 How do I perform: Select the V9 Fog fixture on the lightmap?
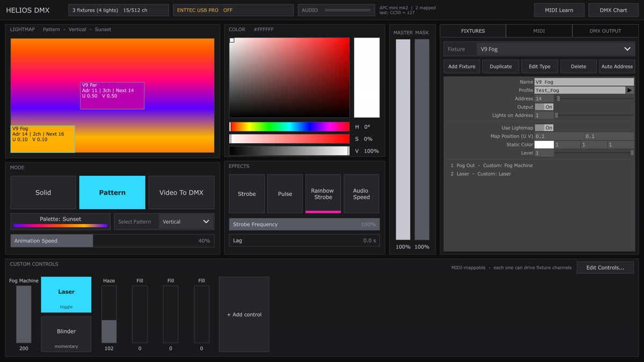click(x=42, y=139)
